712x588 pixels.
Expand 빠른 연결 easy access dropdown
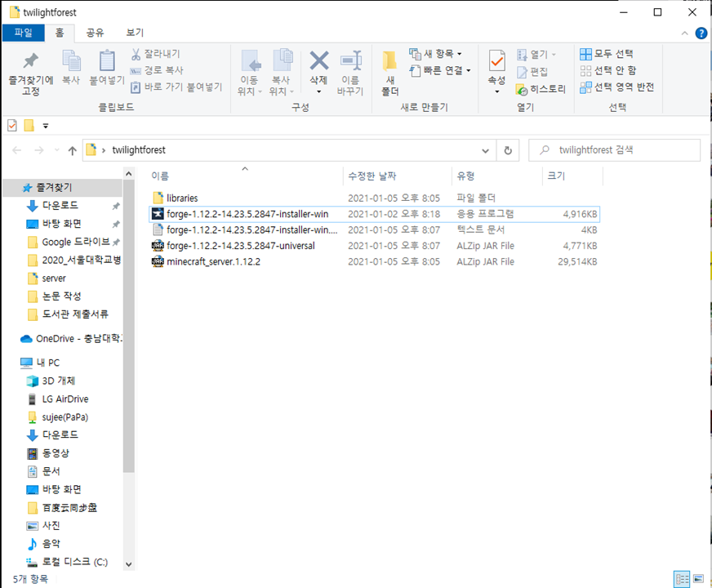point(440,70)
